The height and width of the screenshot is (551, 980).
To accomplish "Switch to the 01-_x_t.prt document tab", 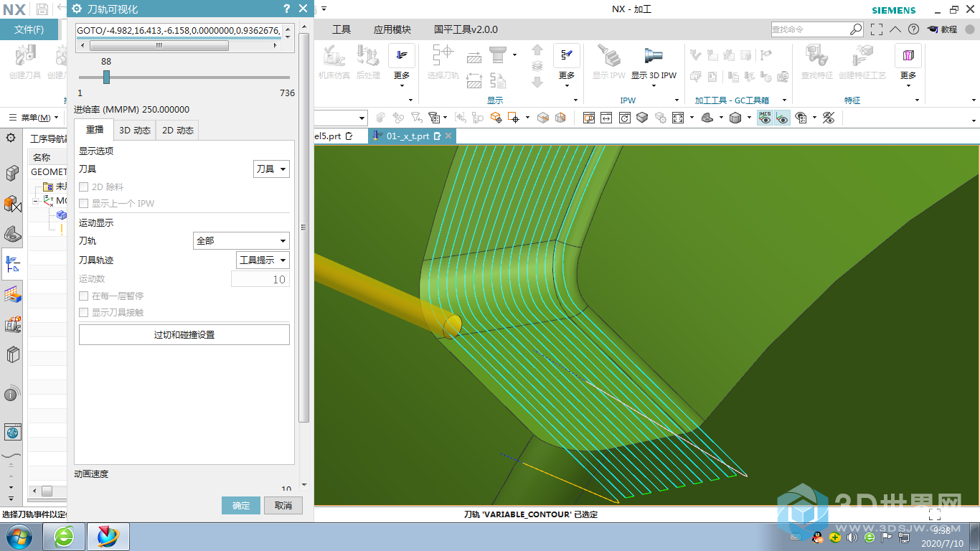I will click(413, 136).
